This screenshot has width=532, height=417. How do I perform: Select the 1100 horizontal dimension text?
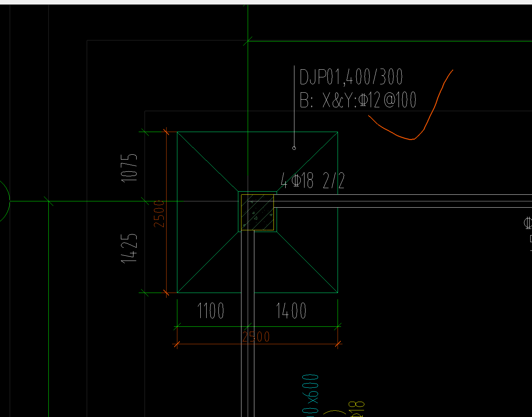tap(211, 311)
